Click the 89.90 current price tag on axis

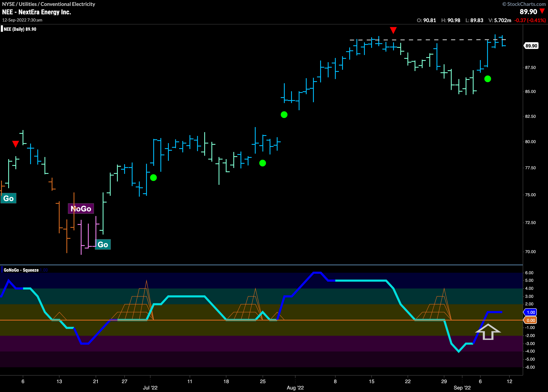click(x=531, y=46)
